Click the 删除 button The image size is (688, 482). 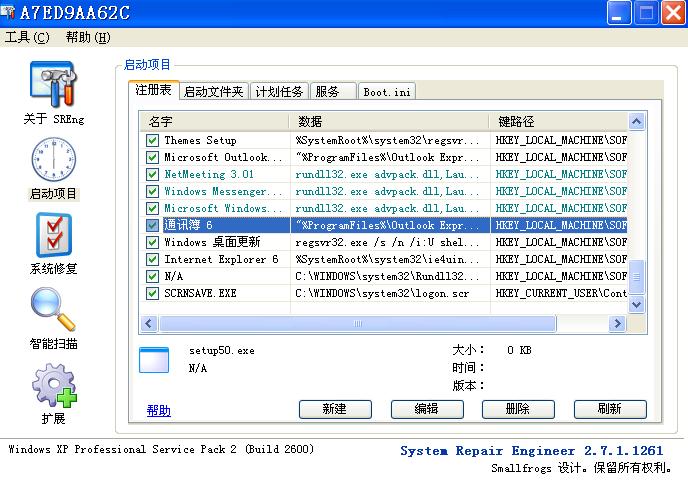tap(518, 409)
